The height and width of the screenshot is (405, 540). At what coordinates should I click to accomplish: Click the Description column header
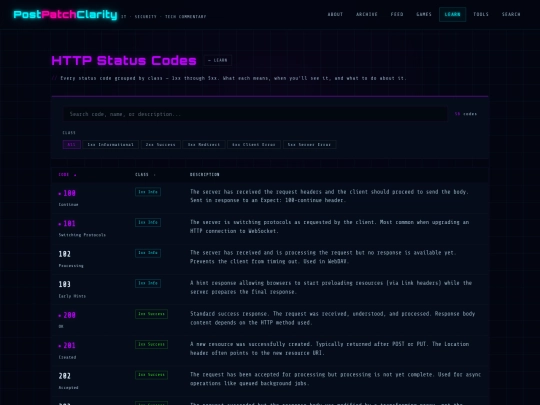[x=205, y=175]
